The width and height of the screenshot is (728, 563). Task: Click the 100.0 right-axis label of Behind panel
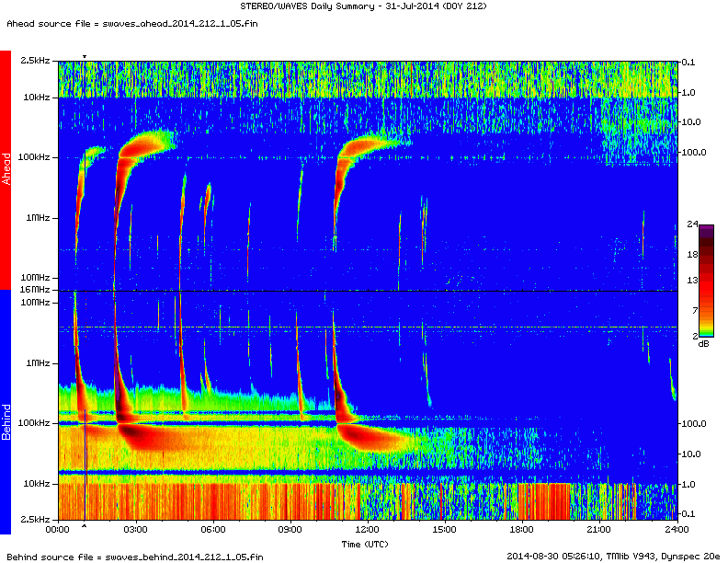coord(693,424)
